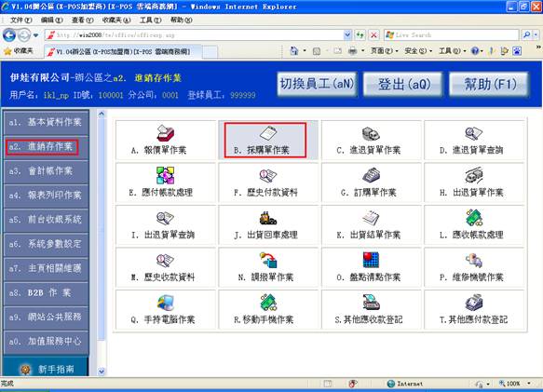This screenshot has width=543, height=392.
Task: Open E. 應付帳款處理 colorful icon
Action: click(x=165, y=176)
